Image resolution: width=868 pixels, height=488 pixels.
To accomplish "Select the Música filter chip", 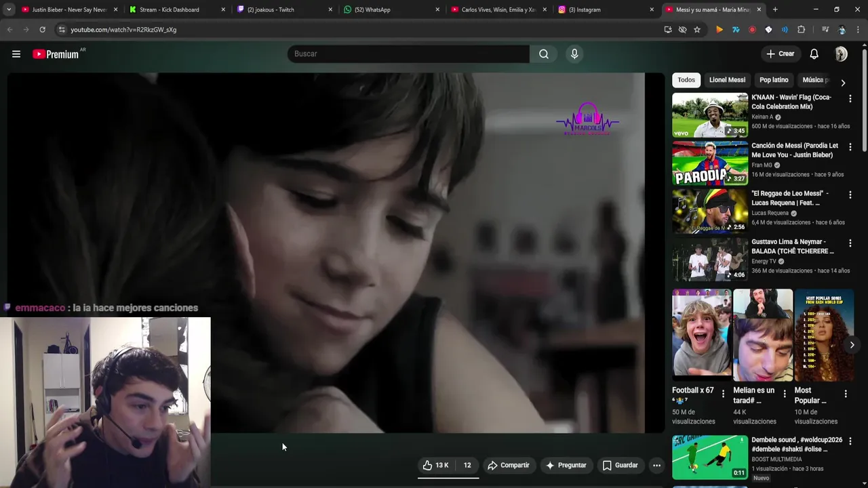I will pos(815,80).
